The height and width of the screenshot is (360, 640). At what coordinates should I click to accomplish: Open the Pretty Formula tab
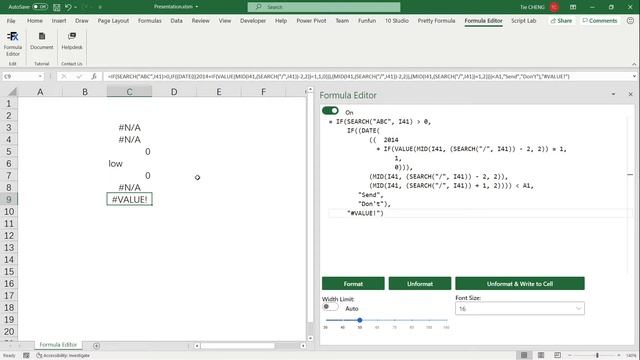(436, 20)
